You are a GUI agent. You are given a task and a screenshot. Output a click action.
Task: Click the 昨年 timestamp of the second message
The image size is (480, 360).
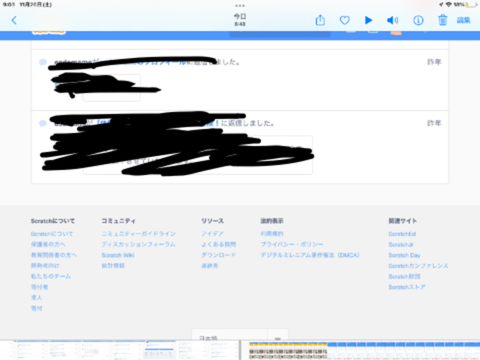coord(434,123)
